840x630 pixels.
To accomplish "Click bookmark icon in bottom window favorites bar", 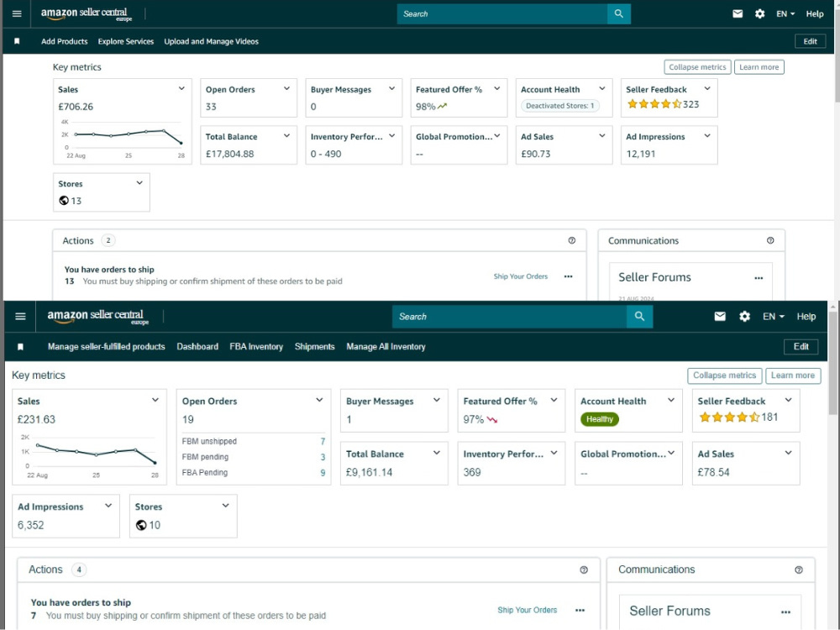I will pyautogui.click(x=20, y=347).
